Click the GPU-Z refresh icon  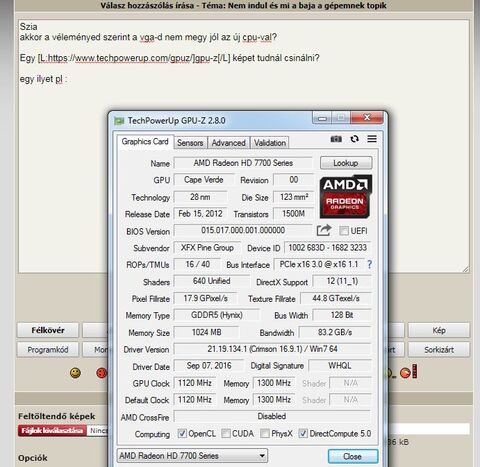click(355, 139)
